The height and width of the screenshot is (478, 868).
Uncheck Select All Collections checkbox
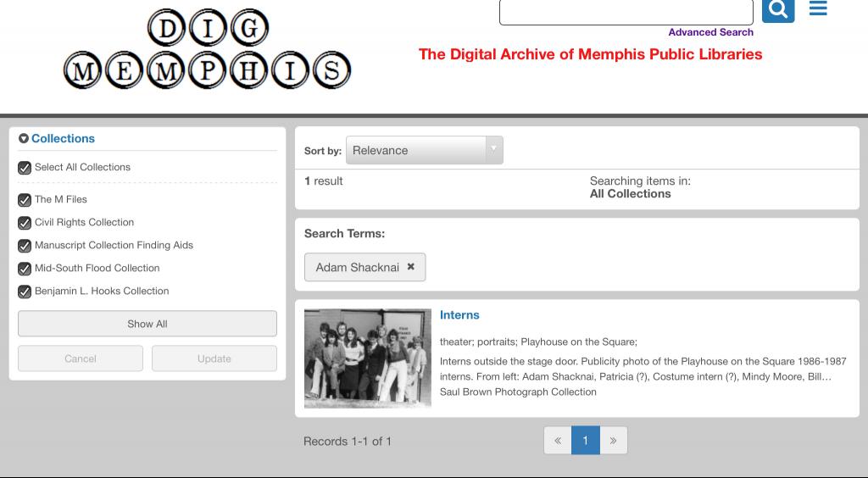25,168
